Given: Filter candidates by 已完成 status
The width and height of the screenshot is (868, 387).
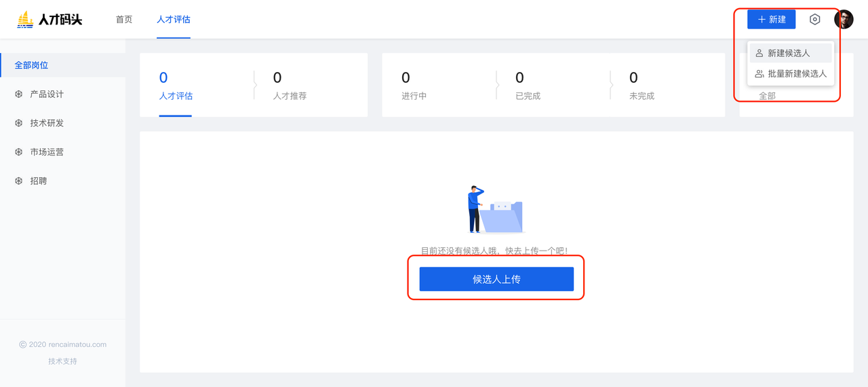Looking at the screenshot, I should coord(528,86).
